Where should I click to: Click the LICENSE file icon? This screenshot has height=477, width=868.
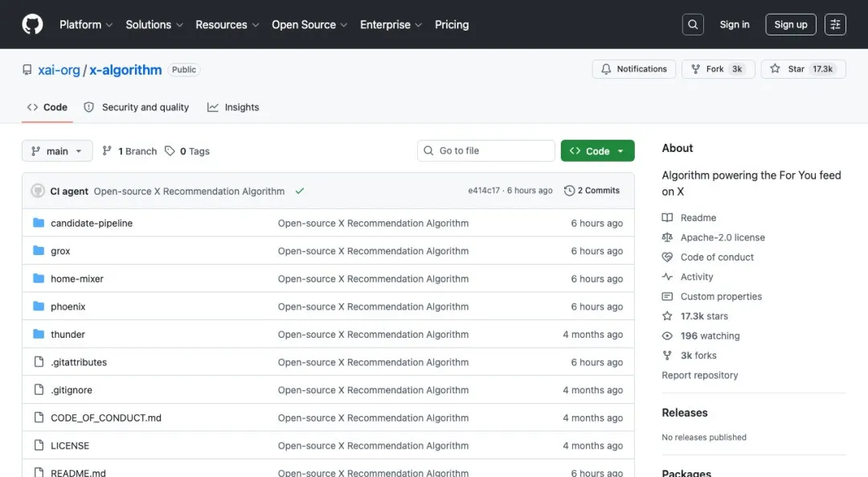39,445
